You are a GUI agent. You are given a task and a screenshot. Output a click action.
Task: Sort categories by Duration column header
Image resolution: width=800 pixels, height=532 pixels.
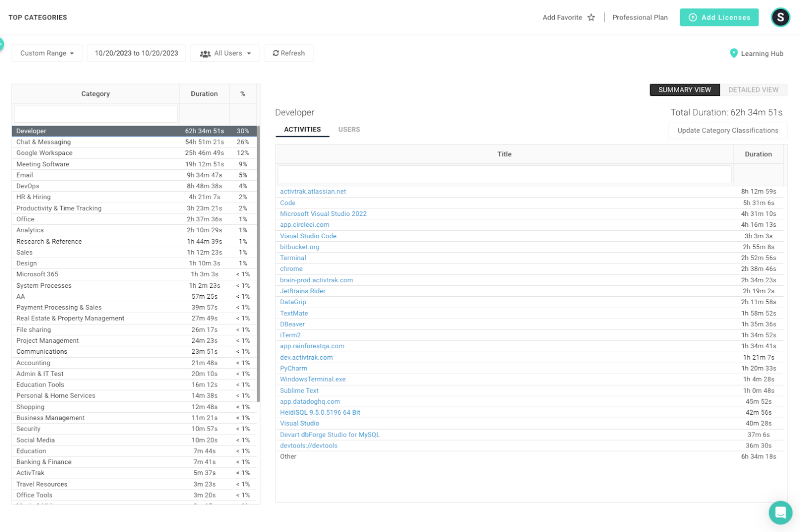click(x=204, y=94)
